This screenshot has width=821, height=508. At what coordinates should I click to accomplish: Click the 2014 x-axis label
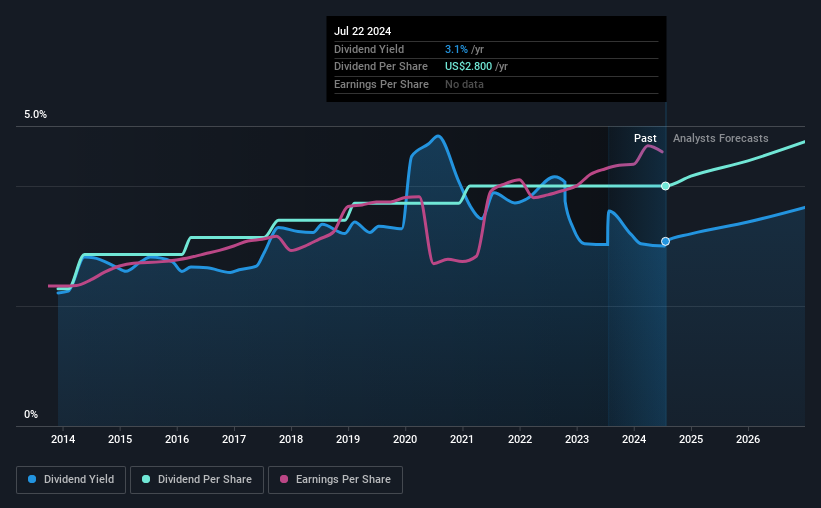[63, 439]
